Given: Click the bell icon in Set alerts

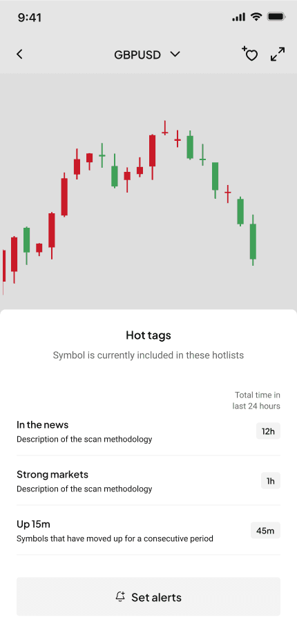Looking at the screenshot, I should coord(120,597).
